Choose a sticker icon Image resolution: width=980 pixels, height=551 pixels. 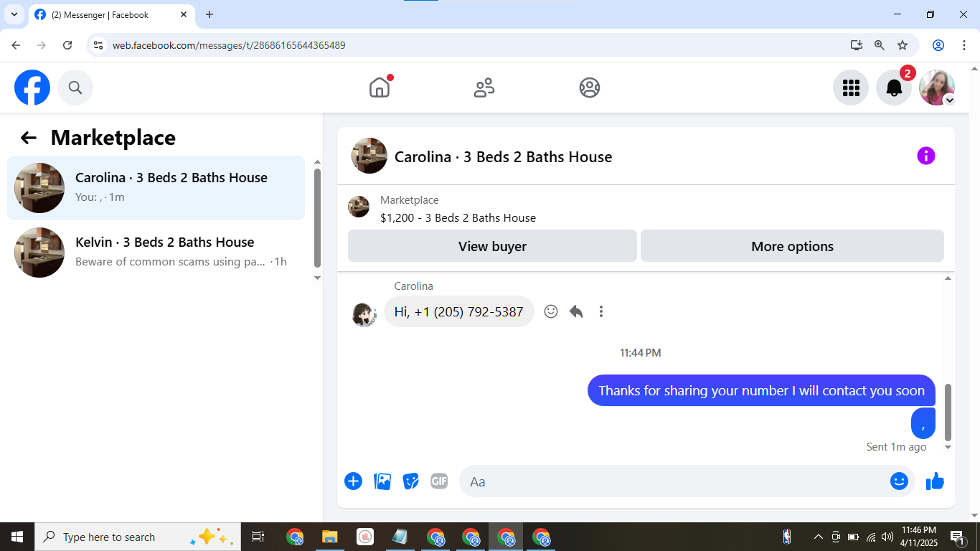(410, 481)
